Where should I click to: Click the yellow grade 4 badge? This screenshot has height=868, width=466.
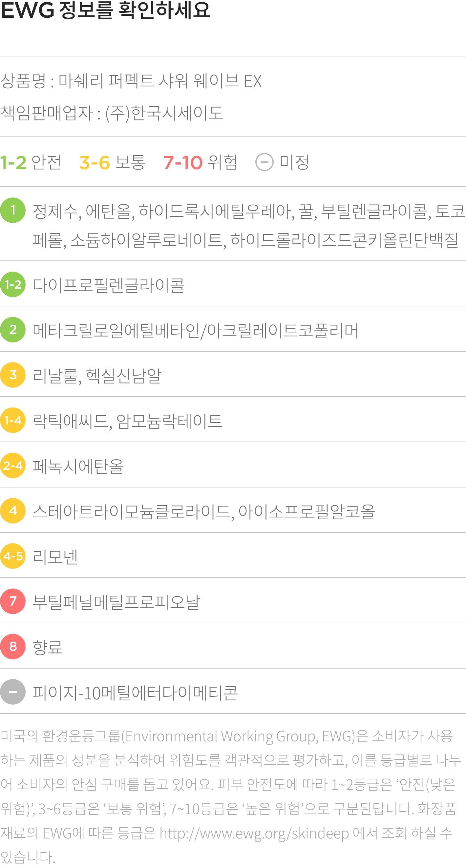[x=13, y=510]
